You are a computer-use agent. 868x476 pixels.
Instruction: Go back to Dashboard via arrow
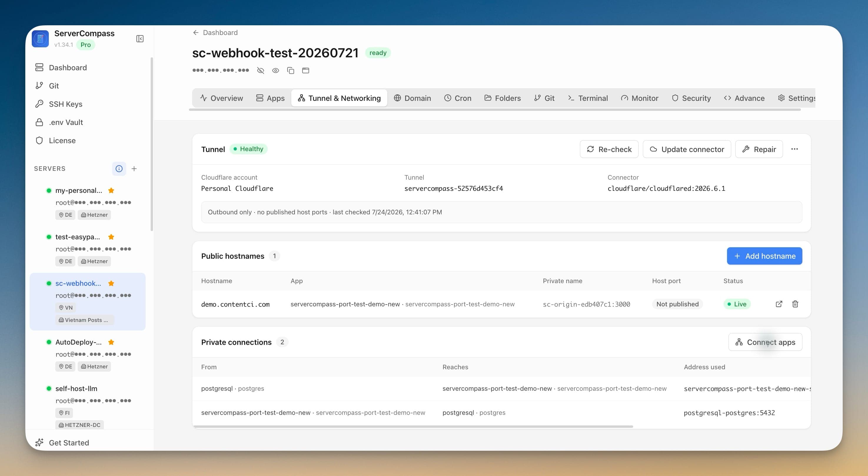195,33
